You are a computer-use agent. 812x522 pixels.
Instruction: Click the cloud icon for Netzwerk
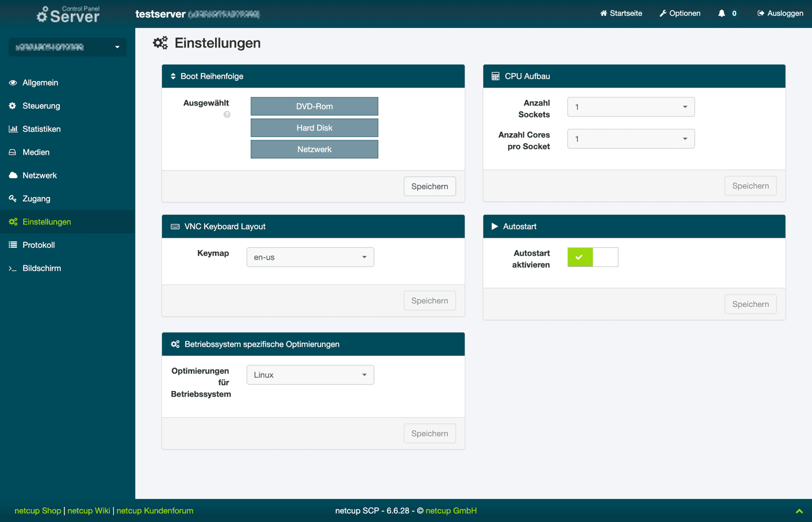tap(13, 175)
